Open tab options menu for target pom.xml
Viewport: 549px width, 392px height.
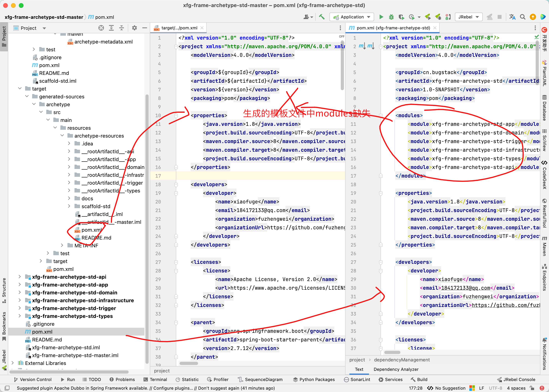pos(340,28)
